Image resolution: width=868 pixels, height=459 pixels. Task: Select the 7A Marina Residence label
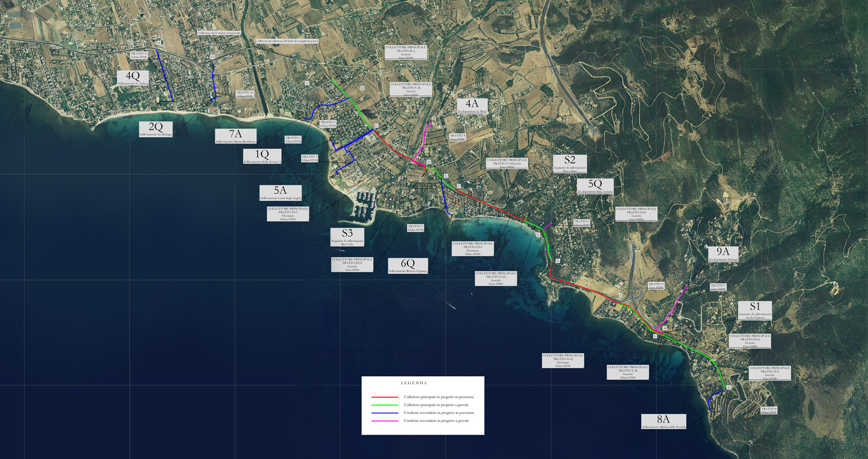point(236,137)
